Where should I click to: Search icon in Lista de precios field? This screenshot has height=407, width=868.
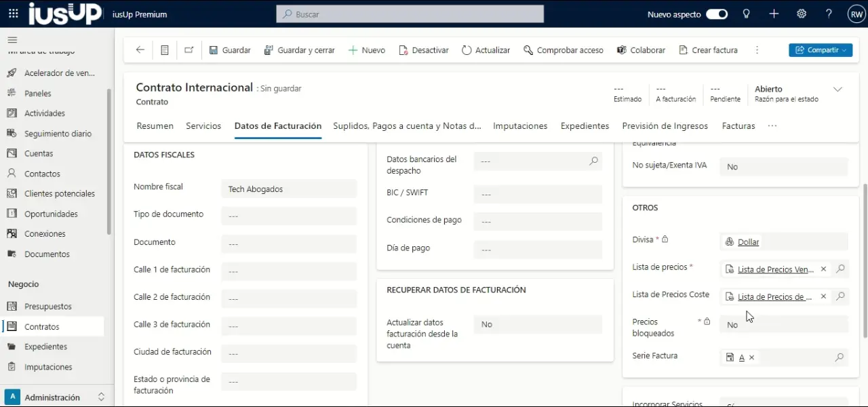pos(840,269)
